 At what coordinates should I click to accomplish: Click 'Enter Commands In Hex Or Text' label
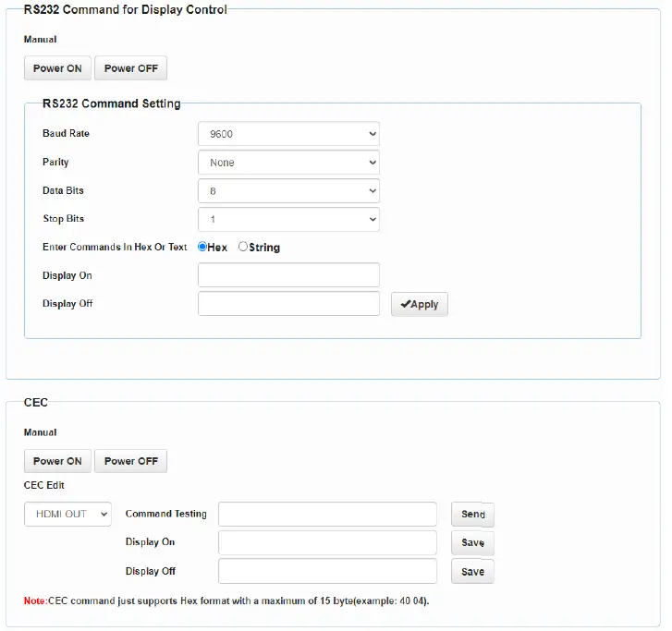click(x=115, y=248)
